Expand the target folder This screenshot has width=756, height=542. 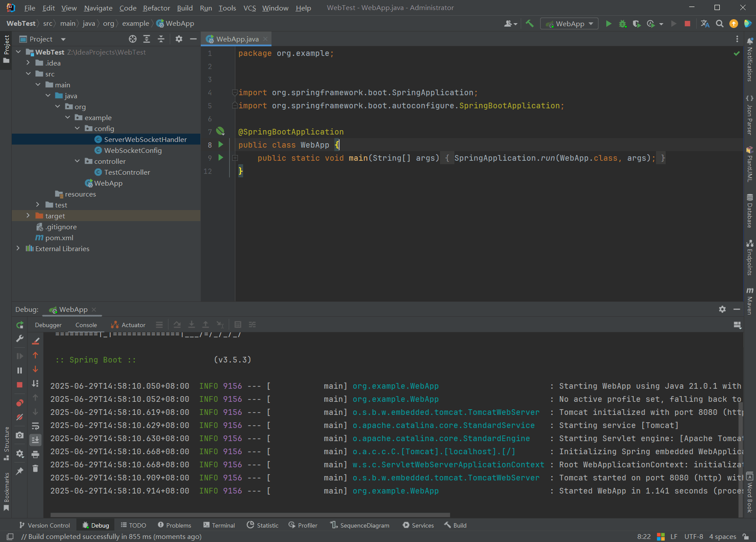coord(28,216)
